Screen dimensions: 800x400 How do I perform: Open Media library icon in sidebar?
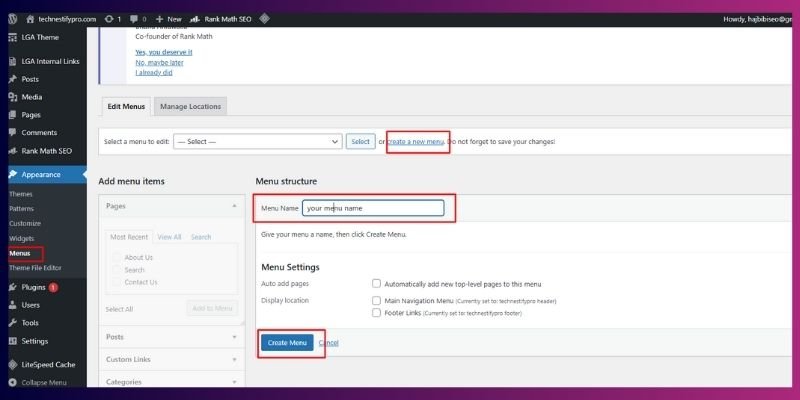pyautogui.click(x=11, y=97)
